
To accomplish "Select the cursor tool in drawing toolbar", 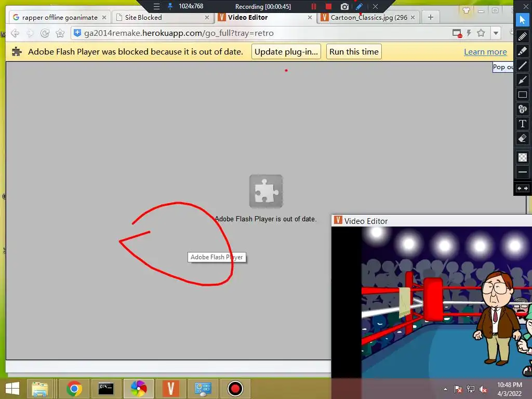I will [523, 20].
